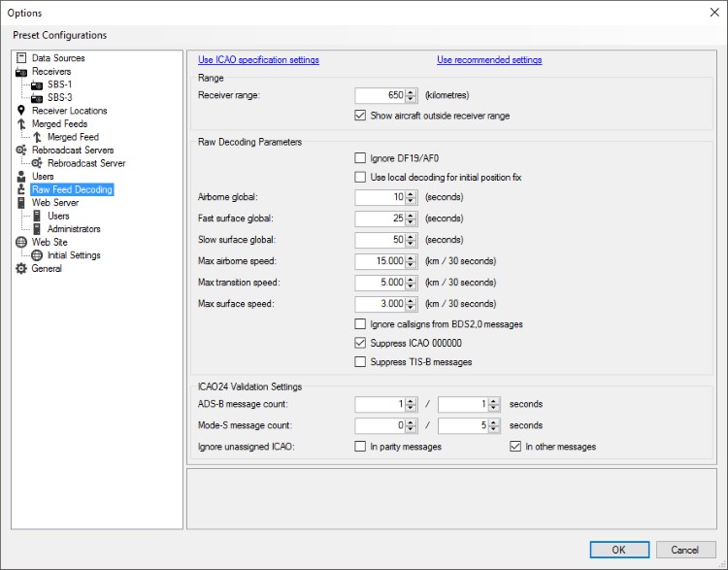Decrease Airborne global value with down arrow
The image size is (728, 570).
point(412,201)
